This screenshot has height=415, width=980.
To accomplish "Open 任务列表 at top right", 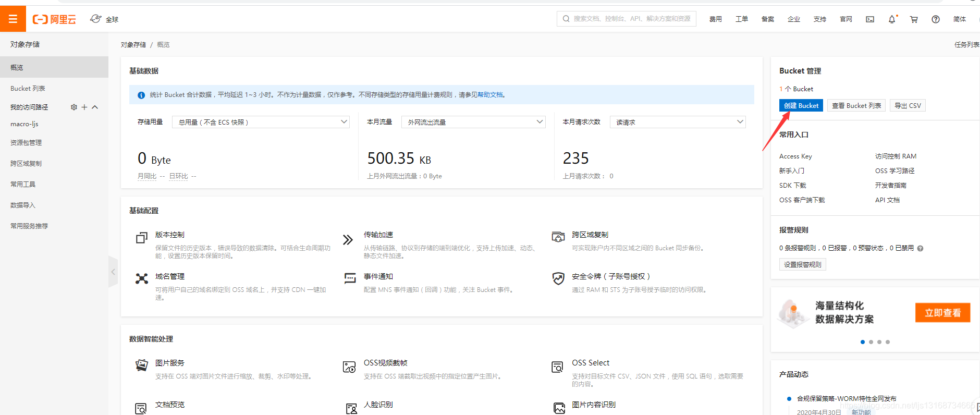I will pyautogui.click(x=966, y=45).
